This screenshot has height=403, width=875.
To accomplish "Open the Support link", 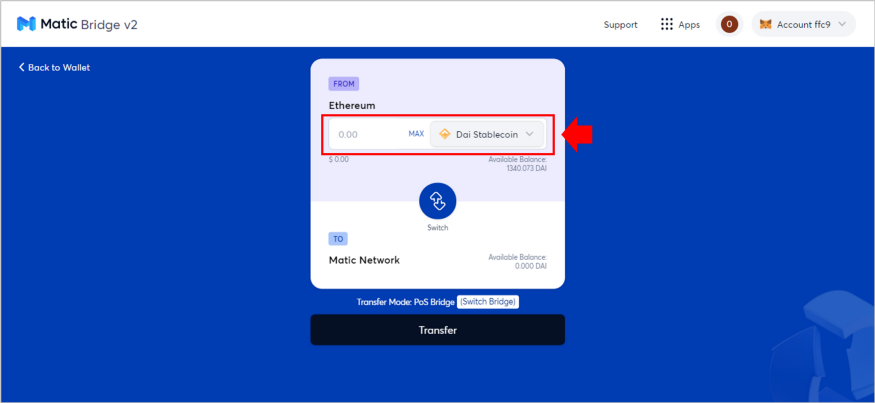I will pyautogui.click(x=621, y=25).
